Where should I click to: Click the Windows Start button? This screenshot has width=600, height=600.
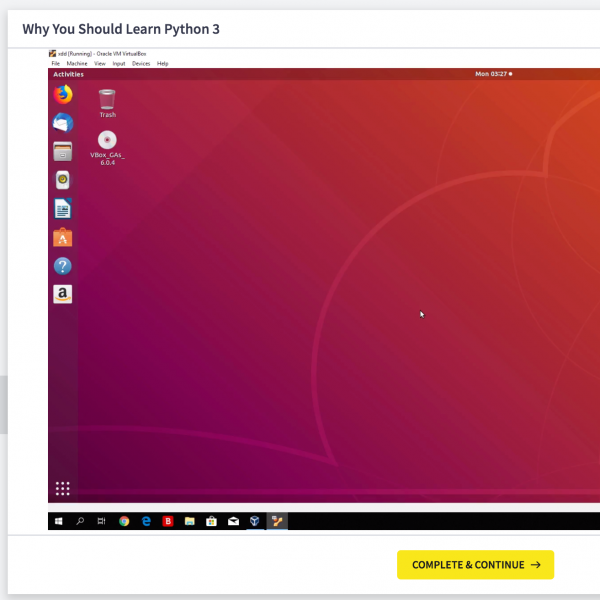point(59,521)
